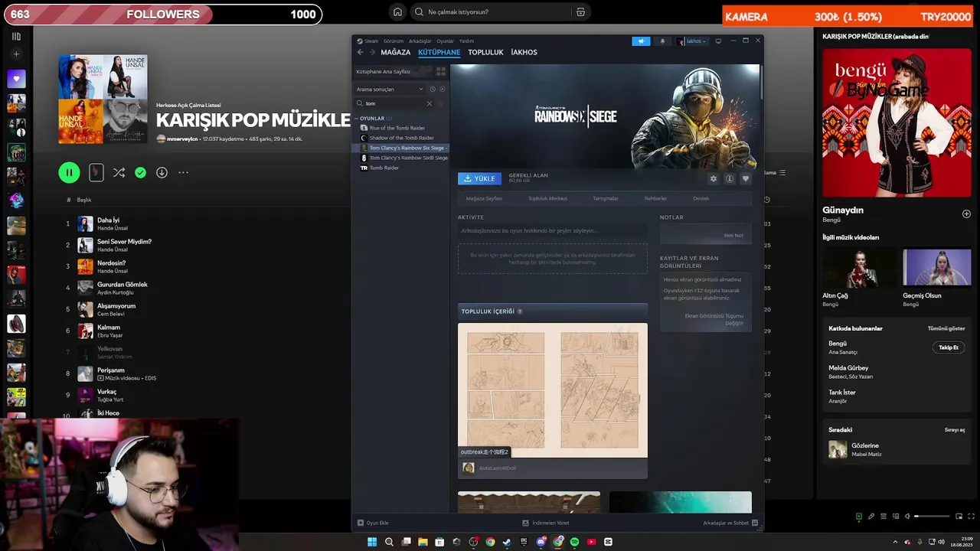980x551 pixels.
Task: Collapse the OYUNLAR category in Steam
Action: click(x=371, y=119)
